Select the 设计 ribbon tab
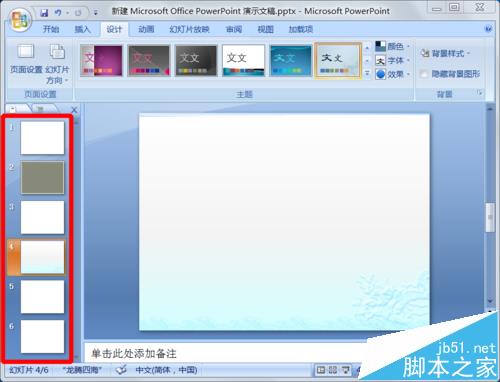The width and height of the screenshot is (500, 382). coord(114,29)
